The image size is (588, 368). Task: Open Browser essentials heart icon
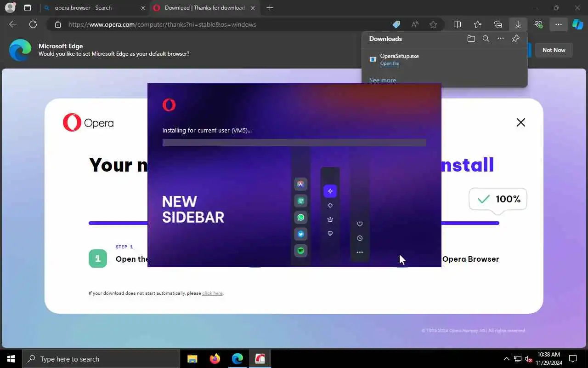click(538, 24)
